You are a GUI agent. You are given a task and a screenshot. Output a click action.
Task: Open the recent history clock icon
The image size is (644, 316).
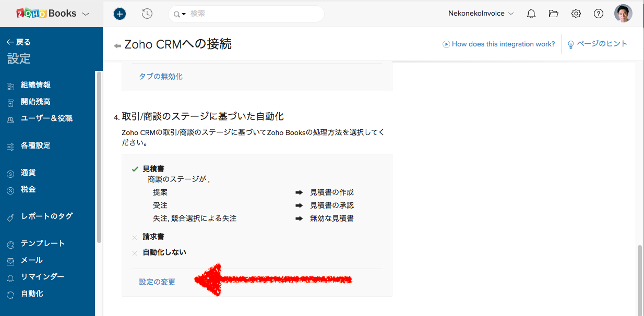pyautogui.click(x=147, y=14)
